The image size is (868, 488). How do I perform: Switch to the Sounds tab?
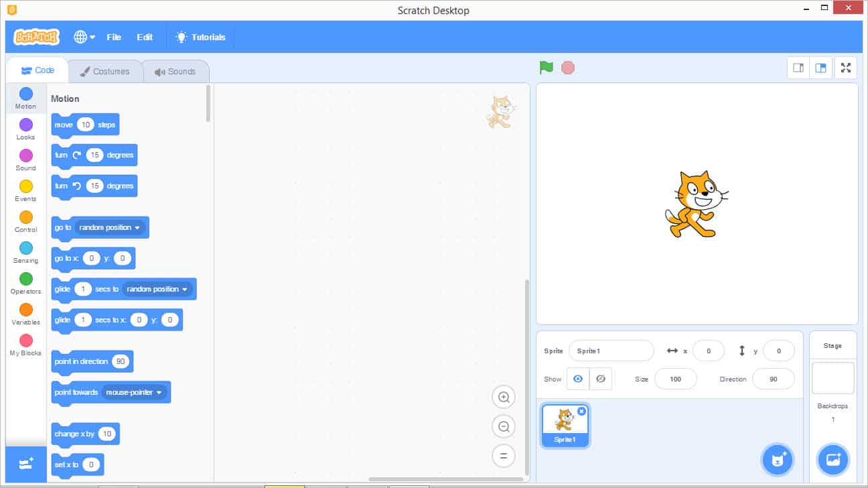[x=175, y=71]
